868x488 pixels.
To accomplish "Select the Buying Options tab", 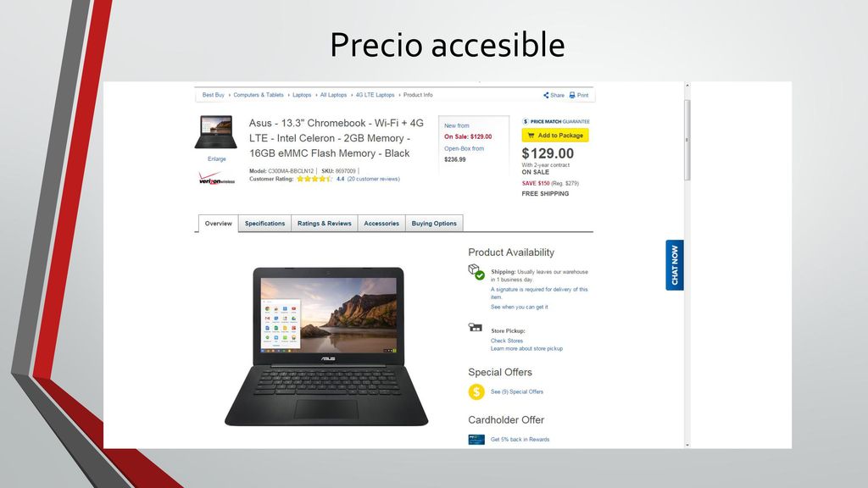I will (x=434, y=224).
